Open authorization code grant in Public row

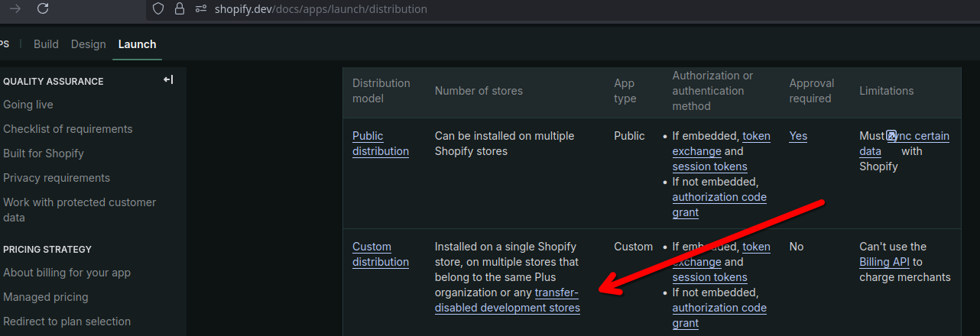point(719,205)
